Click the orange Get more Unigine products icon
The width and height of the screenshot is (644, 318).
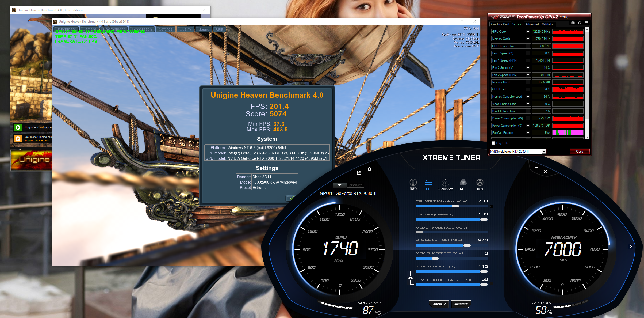[x=18, y=138]
